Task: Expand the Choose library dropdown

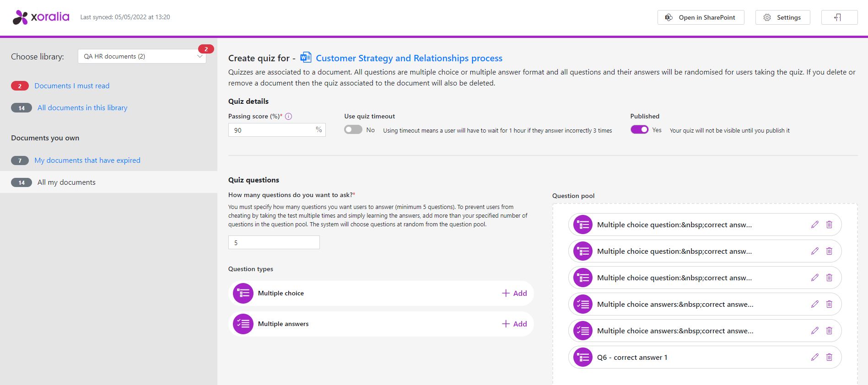Action: click(142, 56)
